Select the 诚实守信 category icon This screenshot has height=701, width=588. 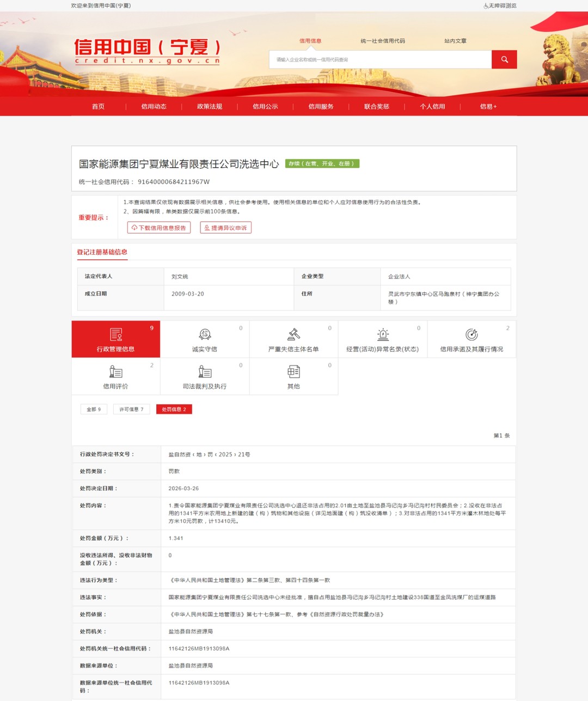click(x=205, y=334)
